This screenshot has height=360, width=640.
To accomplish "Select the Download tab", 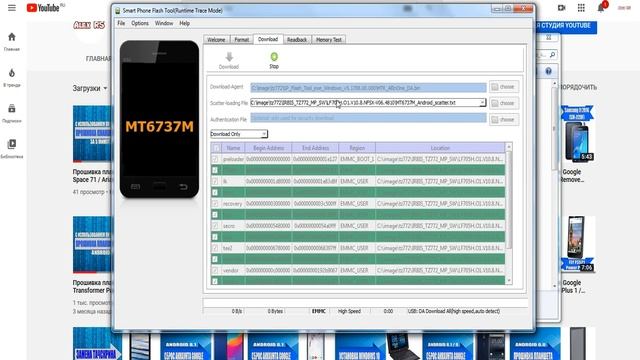I will pos(268,39).
